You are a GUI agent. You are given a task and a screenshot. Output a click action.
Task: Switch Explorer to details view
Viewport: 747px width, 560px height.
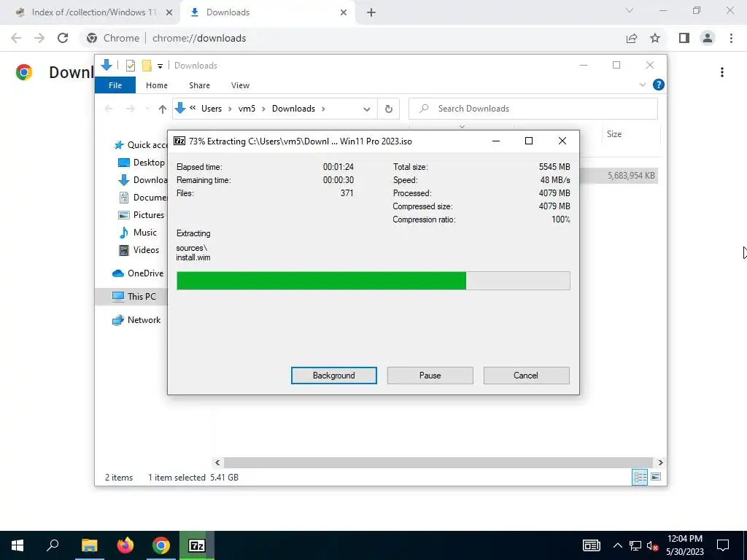coord(640,477)
